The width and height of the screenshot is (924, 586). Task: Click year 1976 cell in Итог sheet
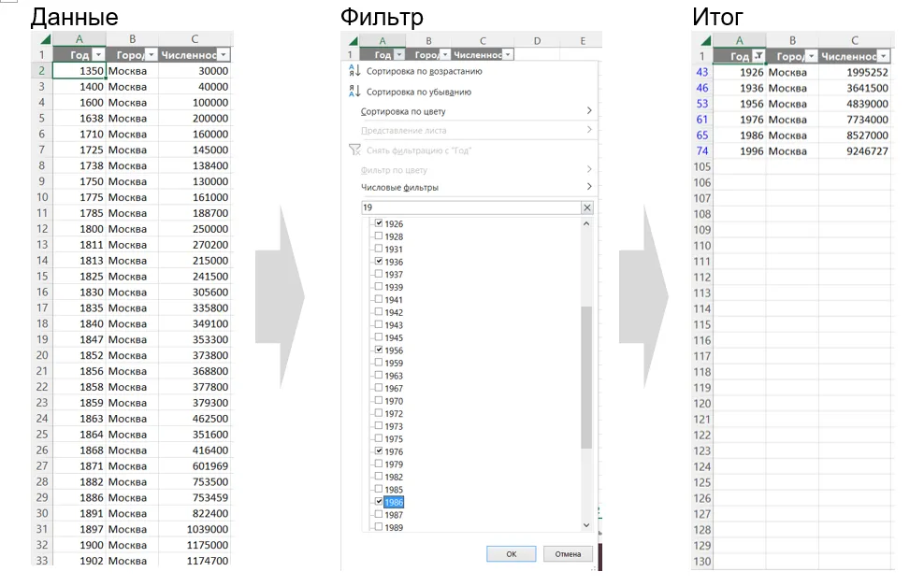tap(739, 120)
